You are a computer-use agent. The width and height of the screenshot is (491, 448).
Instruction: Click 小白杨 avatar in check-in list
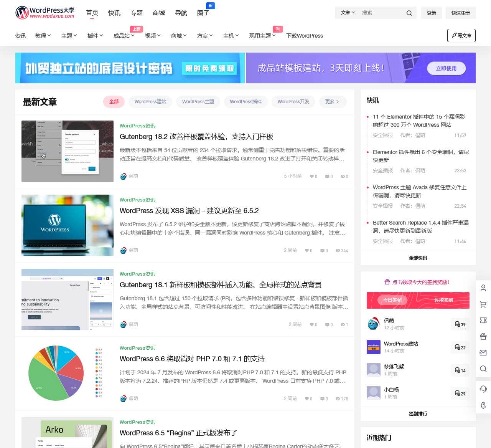[373, 393]
